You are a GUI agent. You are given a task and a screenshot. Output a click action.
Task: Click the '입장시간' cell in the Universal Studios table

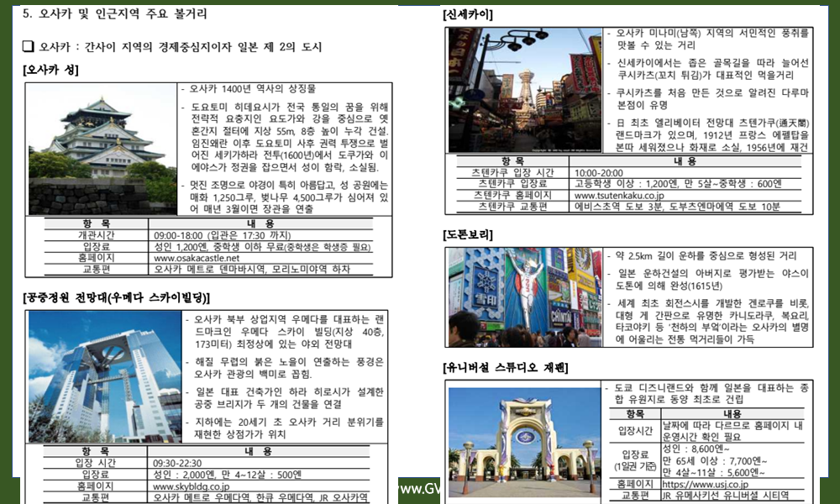(635, 431)
